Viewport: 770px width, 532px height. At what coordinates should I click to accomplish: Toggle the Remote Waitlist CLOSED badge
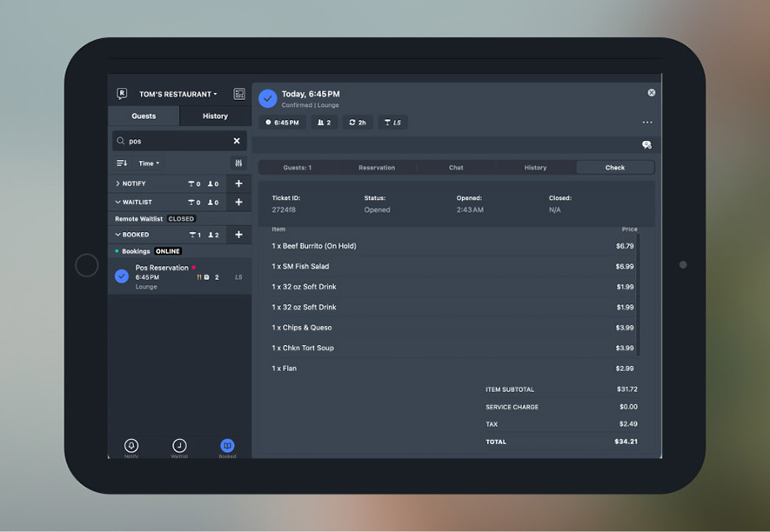180,218
